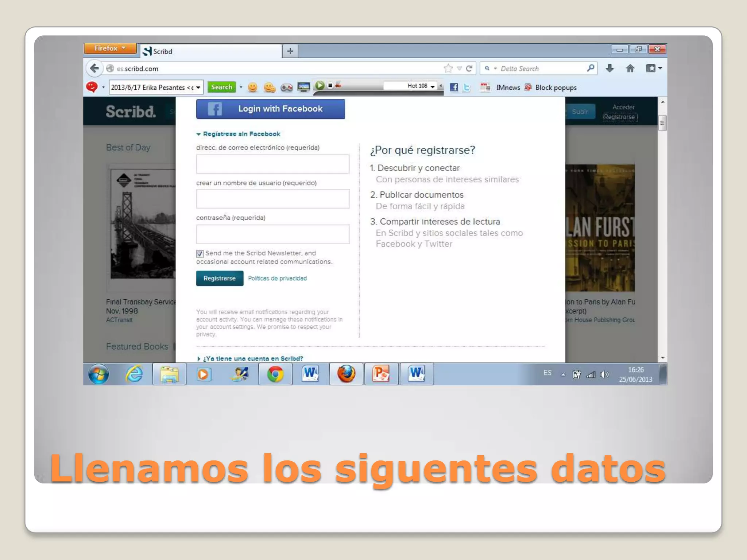Screen dimensions: 747x560
Task: Open the IMnews toolbar item
Action: [500, 87]
